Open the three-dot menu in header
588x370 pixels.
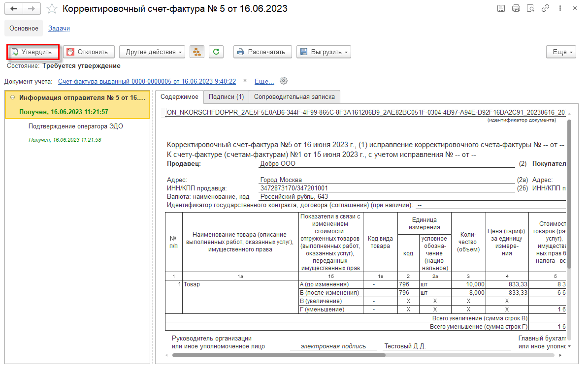[x=560, y=8]
